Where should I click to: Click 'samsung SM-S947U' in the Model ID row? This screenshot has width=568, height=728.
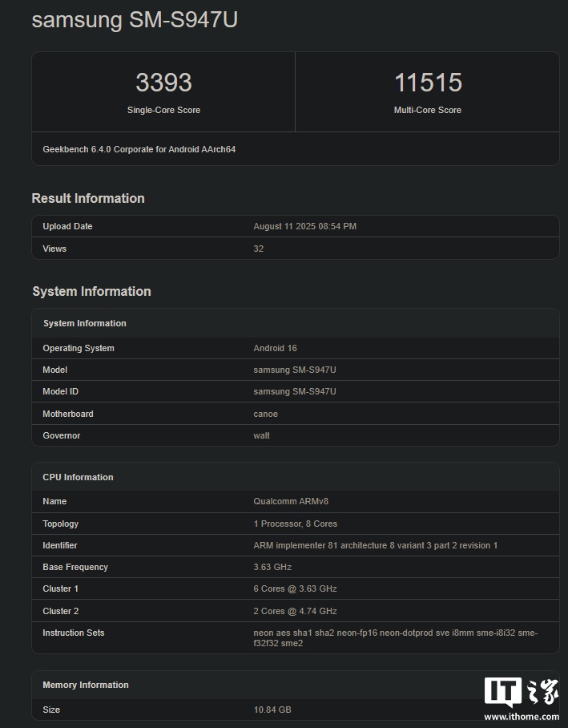click(x=295, y=392)
